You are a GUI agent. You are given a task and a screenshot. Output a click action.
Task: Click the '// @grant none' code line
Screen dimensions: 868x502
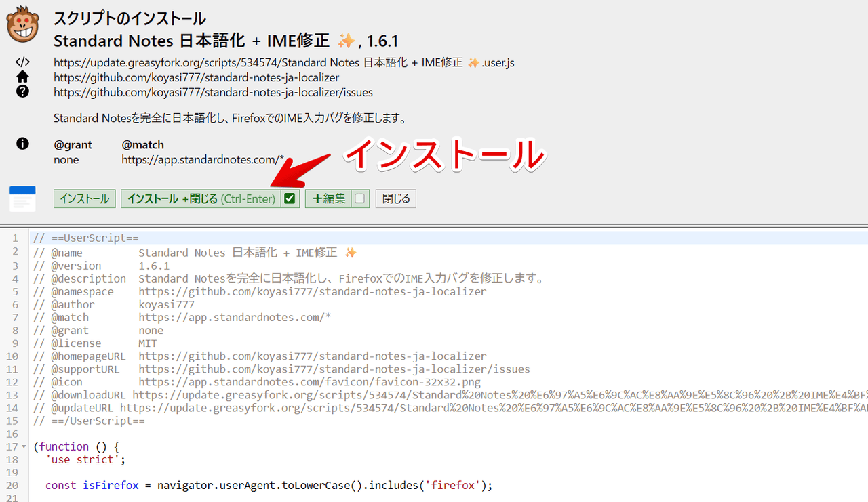click(98, 330)
